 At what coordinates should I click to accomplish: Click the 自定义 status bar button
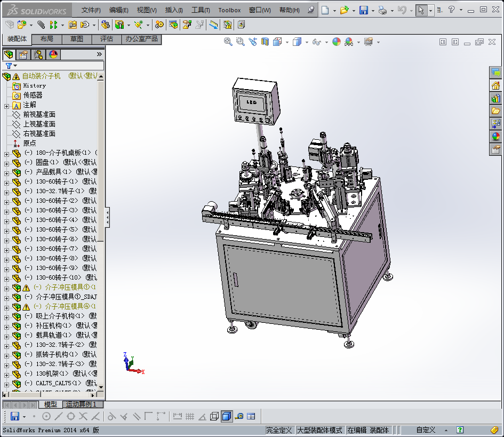point(426,430)
